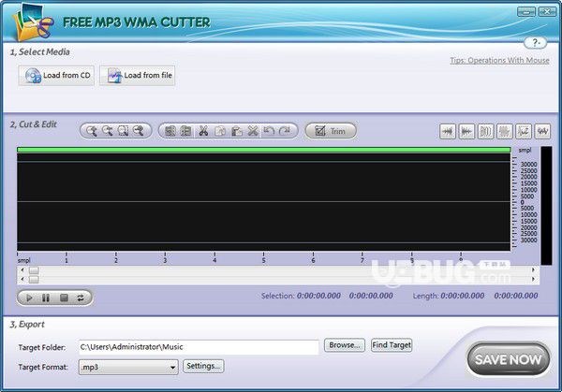The width and height of the screenshot is (562, 392).
Task: Click the Target Folder path field
Action: click(x=199, y=347)
